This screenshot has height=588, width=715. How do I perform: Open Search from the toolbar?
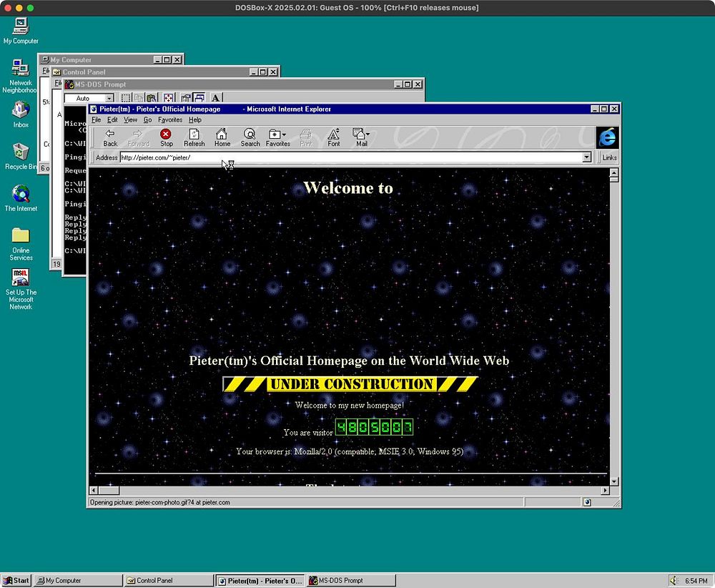point(250,137)
